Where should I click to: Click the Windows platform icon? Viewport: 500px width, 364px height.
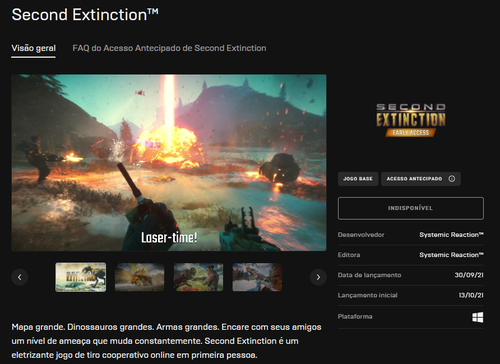point(478,317)
